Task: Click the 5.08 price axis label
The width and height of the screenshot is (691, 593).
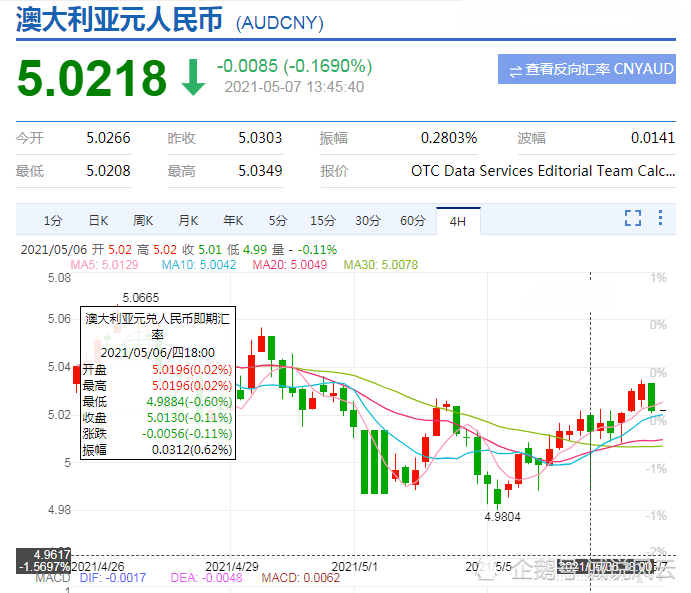Action: 59,278
